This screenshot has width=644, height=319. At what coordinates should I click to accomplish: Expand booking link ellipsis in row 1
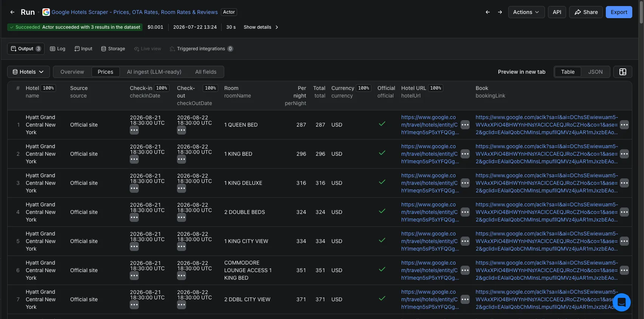(x=624, y=125)
